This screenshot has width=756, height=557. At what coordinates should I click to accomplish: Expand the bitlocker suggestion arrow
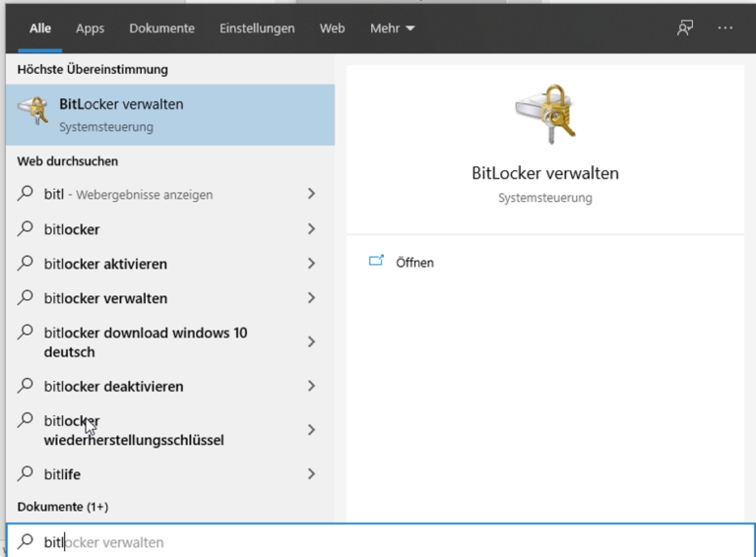tap(311, 229)
